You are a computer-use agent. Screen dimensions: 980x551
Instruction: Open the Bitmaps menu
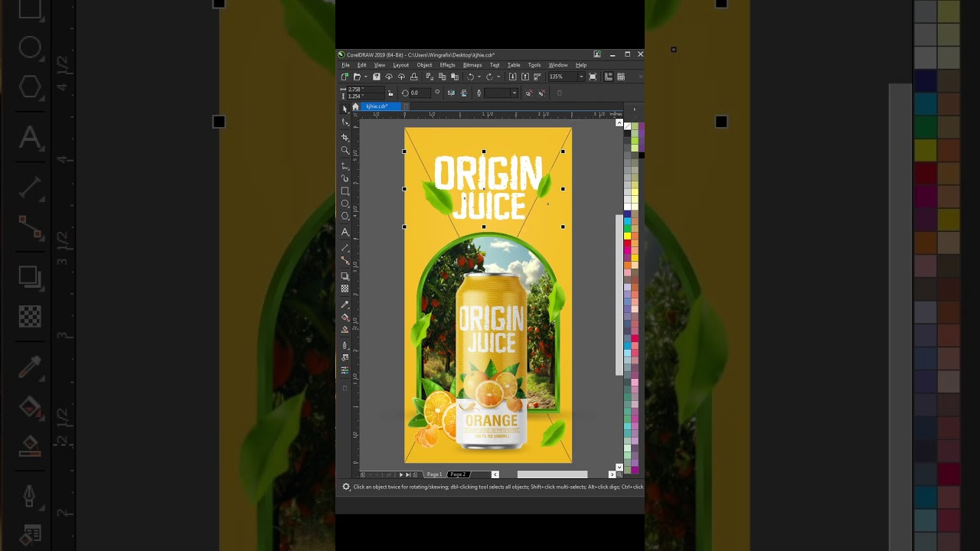click(472, 65)
